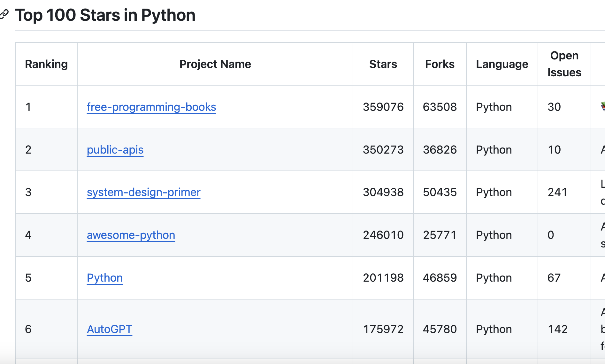Click open issues count 0
The image size is (605, 364).
[x=551, y=235]
